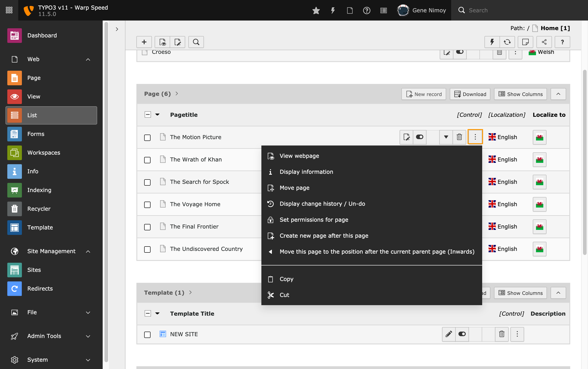Click the New record button
The width and height of the screenshot is (588, 369).
pyautogui.click(x=424, y=94)
